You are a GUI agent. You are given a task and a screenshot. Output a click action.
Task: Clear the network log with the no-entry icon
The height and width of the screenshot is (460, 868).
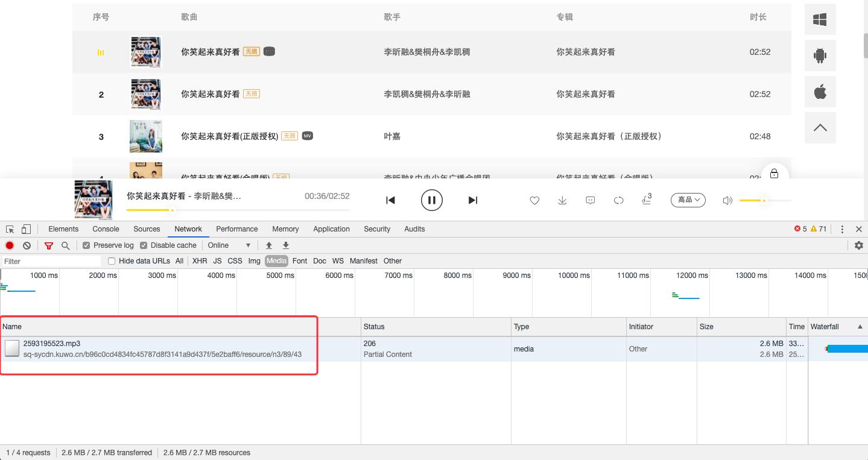click(26, 245)
